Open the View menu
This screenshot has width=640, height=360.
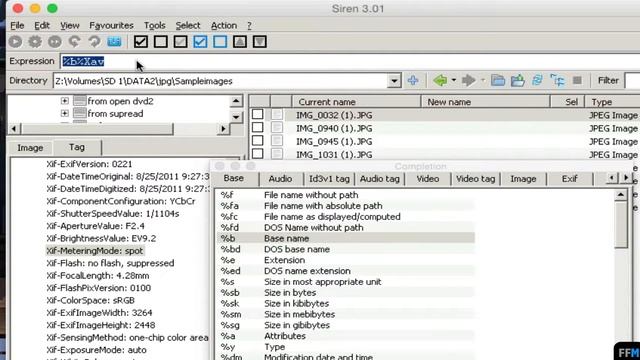pos(70,25)
